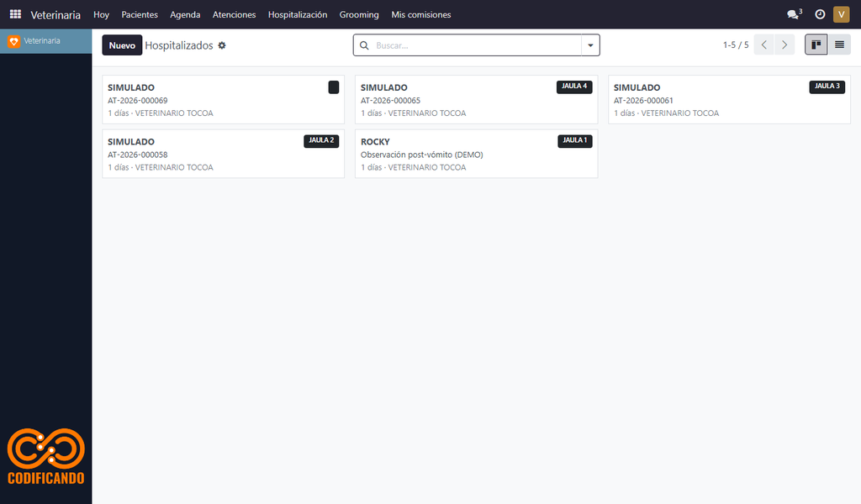Image resolution: width=861 pixels, height=504 pixels.
Task: Switch to kanban view
Action: coord(816,45)
